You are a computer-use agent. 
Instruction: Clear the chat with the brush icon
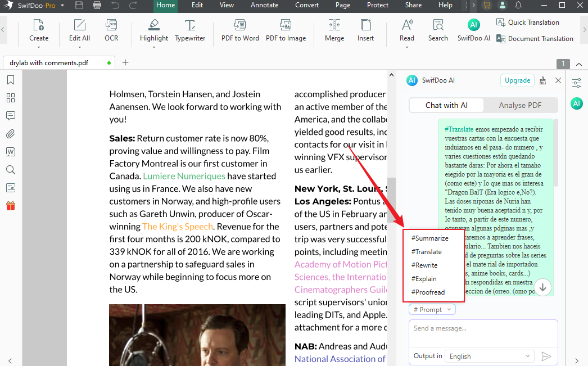tap(542, 80)
